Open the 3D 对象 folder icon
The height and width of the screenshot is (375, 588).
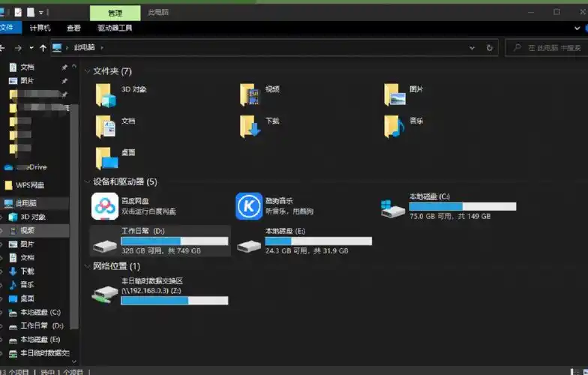tap(106, 94)
